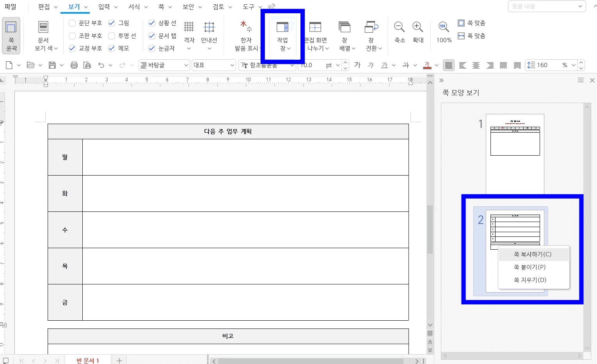This screenshot has height=364, width=597.
Task: Choose 쪽 복사하기(C) from context menu
Action: tap(532, 254)
